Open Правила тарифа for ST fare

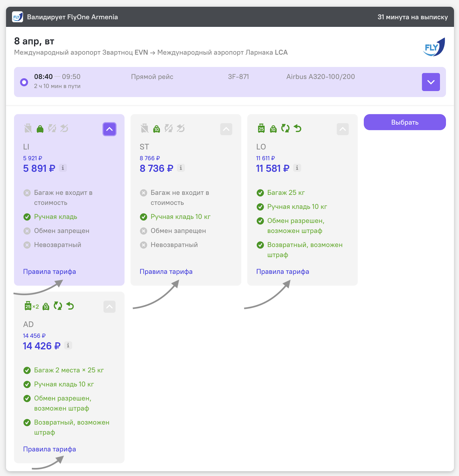[x=166, y=272]
